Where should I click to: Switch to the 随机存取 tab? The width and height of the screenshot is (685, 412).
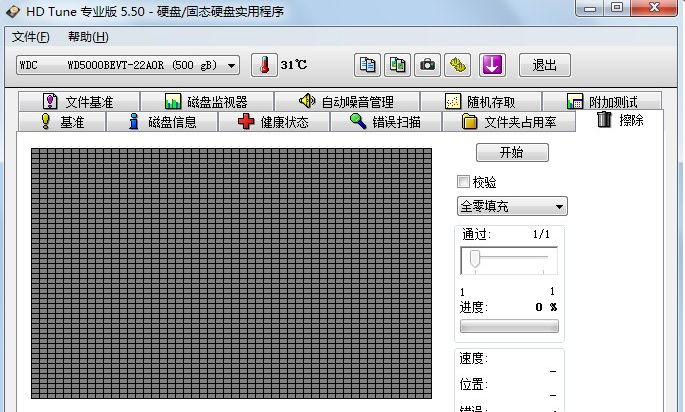[481, 101]
